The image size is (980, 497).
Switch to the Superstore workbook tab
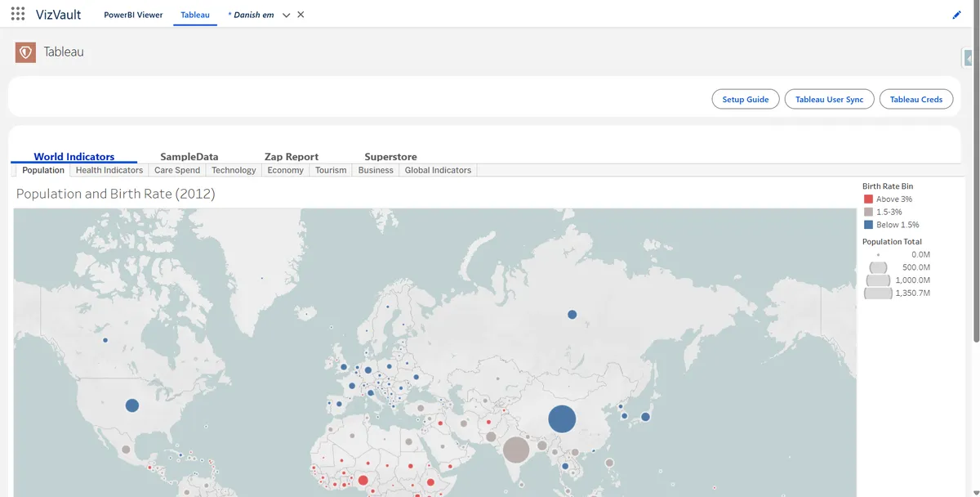click(x=390, y=157)
